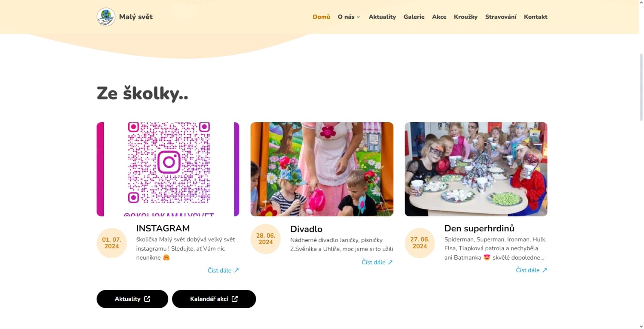
Task: Open the Den superhrdinů article title
Action: (479, 228)
